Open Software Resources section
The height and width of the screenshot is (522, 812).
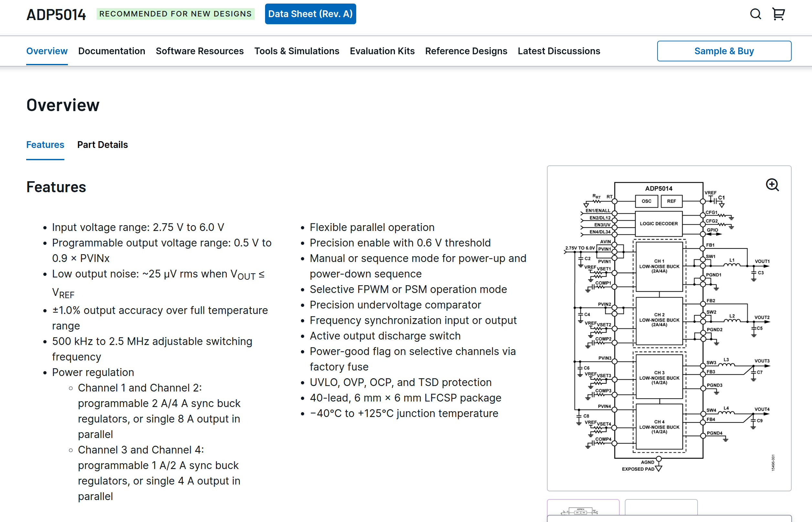click(x=199, y=51)
